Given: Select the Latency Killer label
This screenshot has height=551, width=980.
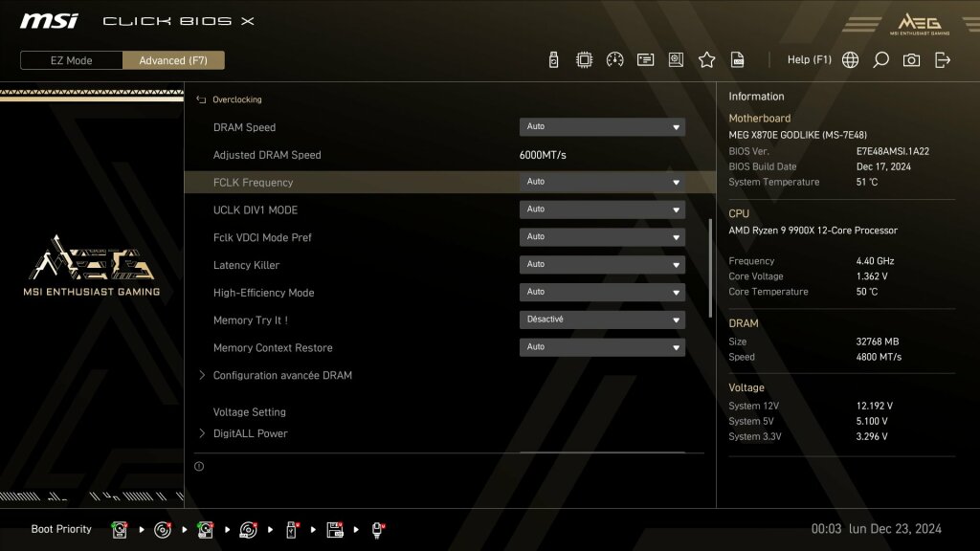Looking at the screenshot, I should [x=246, y=265].
